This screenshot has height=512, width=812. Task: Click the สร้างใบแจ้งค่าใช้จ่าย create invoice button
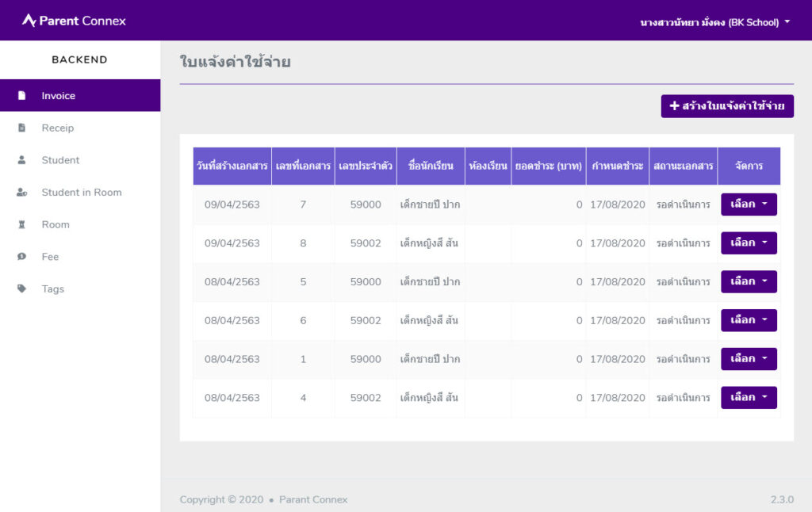coord(726,106)
